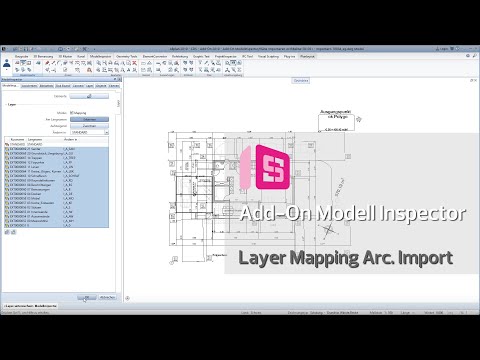Viewport: 480px width, 360px height.
Task: Select the 02 Stützen layer row
Action: (x=56, y=207)
